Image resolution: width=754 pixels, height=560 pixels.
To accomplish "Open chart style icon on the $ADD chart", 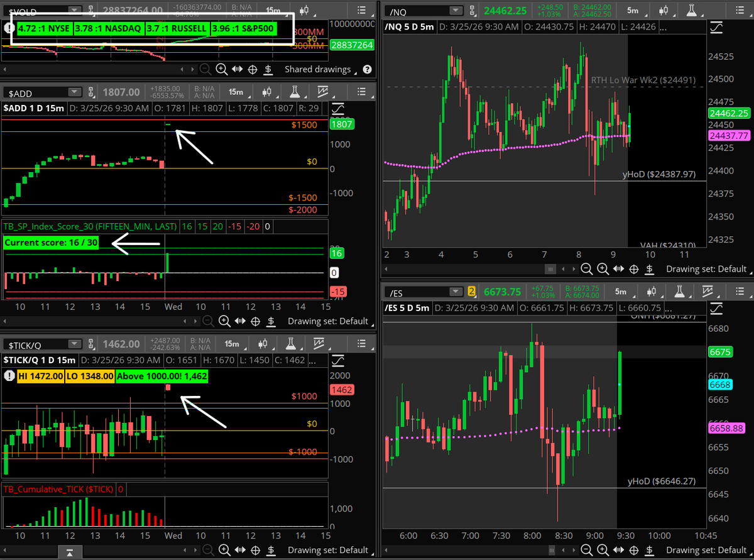I will [268, 92].
